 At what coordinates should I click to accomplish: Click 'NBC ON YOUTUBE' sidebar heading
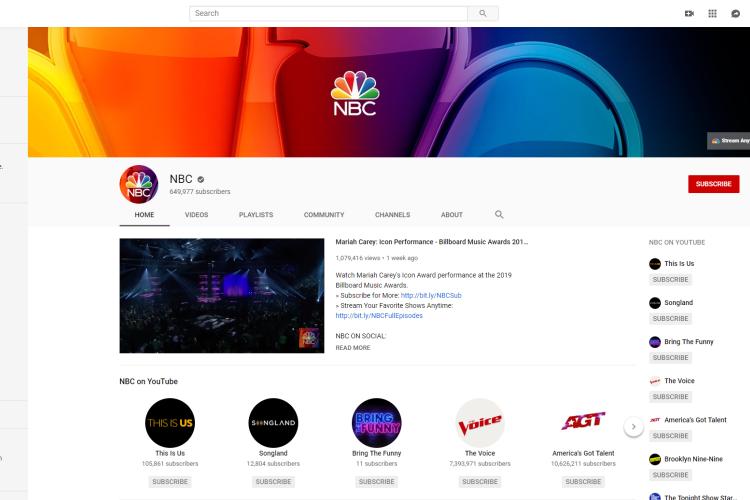[677, 243]
